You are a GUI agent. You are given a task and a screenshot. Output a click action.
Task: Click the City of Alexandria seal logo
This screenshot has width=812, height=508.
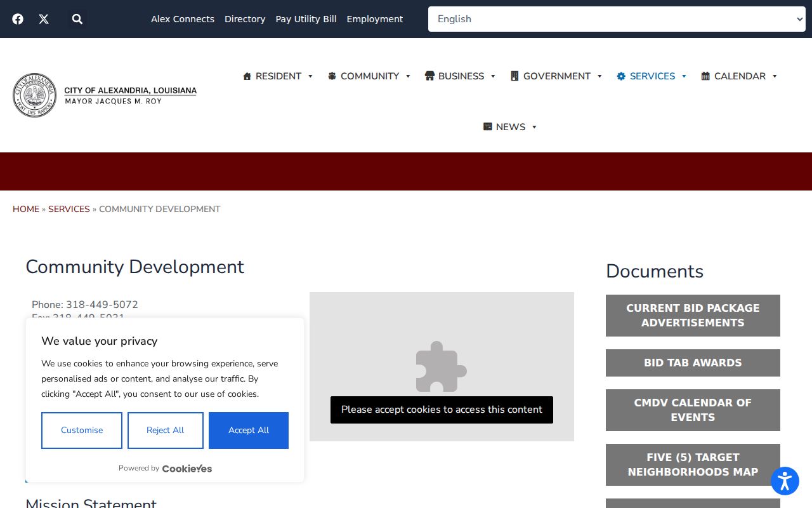(35, 95)
